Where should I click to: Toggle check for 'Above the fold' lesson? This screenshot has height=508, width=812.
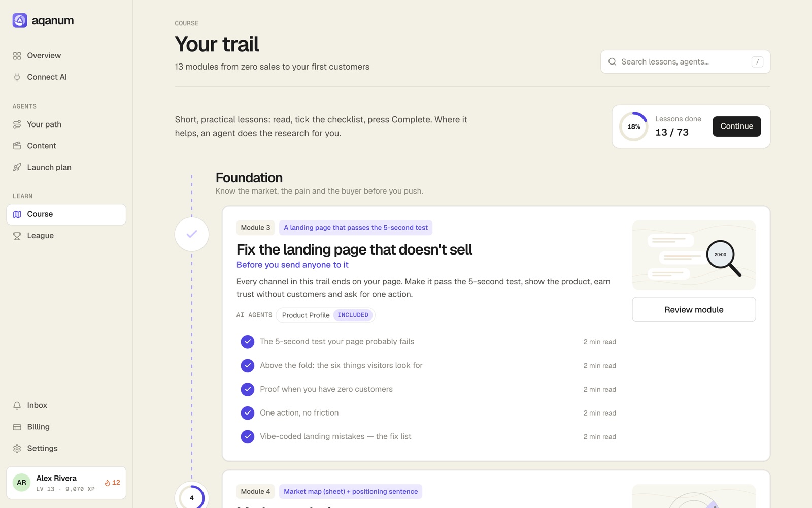248,365
